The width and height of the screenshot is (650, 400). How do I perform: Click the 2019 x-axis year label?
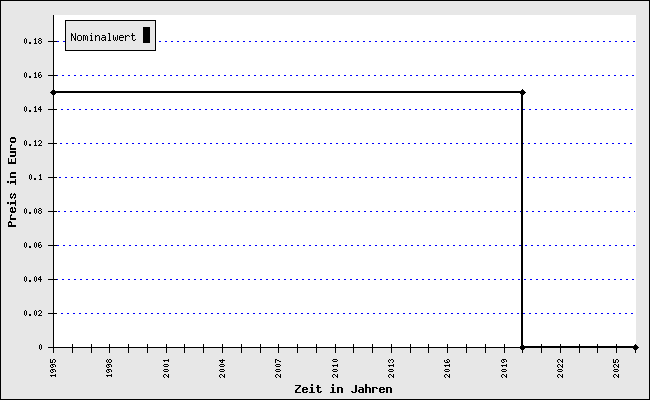click(x=505, y=367)
